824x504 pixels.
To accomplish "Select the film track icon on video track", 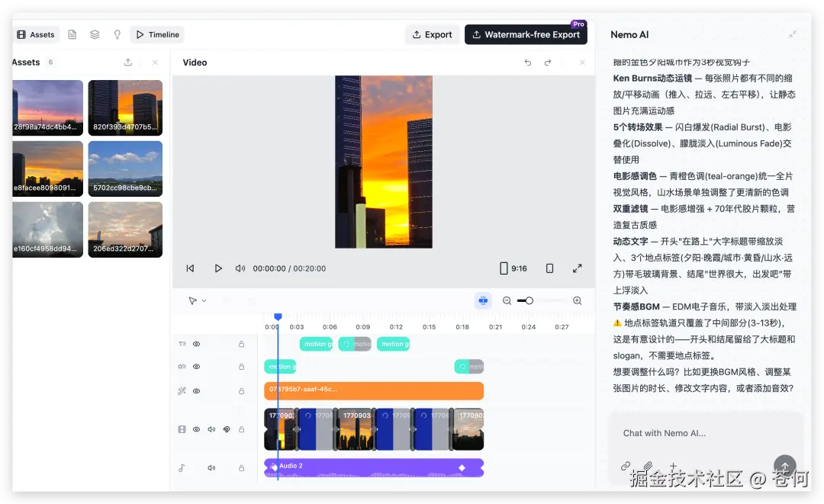I will tap(182, 429).
